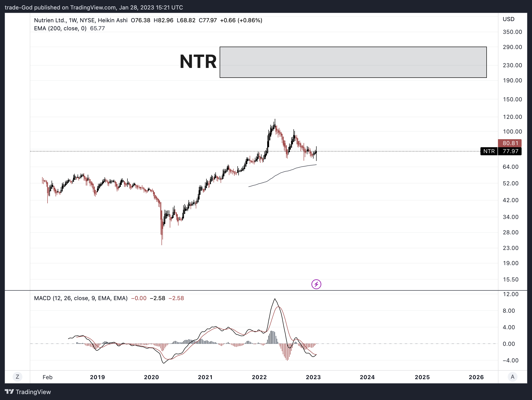
Task: Click the 64.00 price scale label
Action: tap(510, 167)
